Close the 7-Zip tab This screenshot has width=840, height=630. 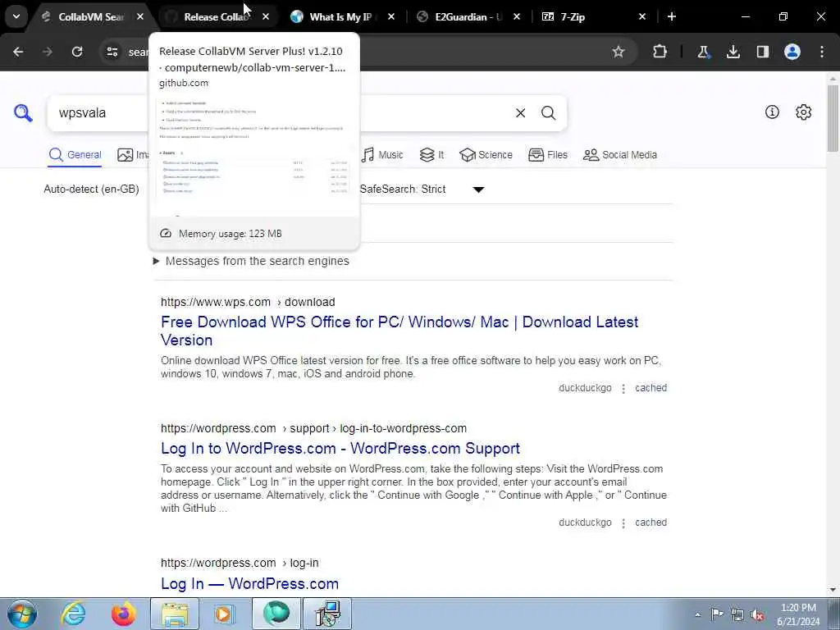coord(641,17)
